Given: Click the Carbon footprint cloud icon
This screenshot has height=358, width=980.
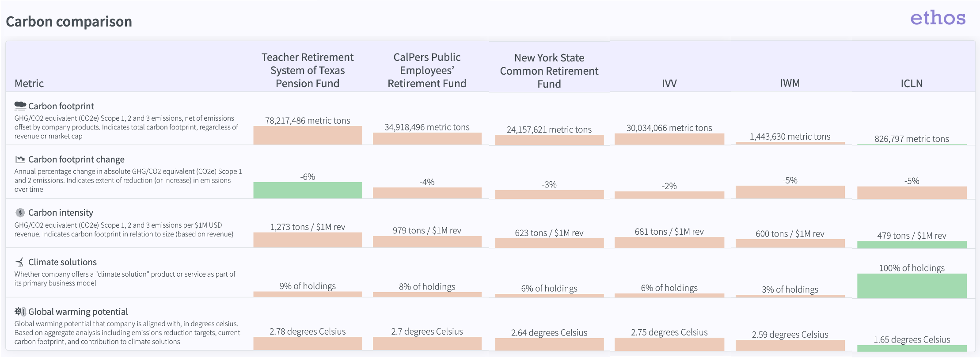Looking at the screenshot, I should pos(20,106).
